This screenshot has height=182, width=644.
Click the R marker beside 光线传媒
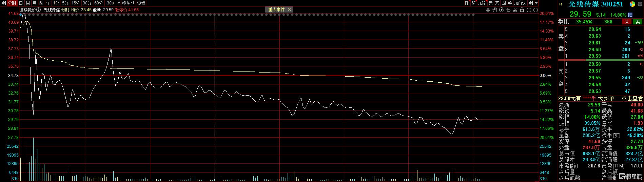click(561, 4)
